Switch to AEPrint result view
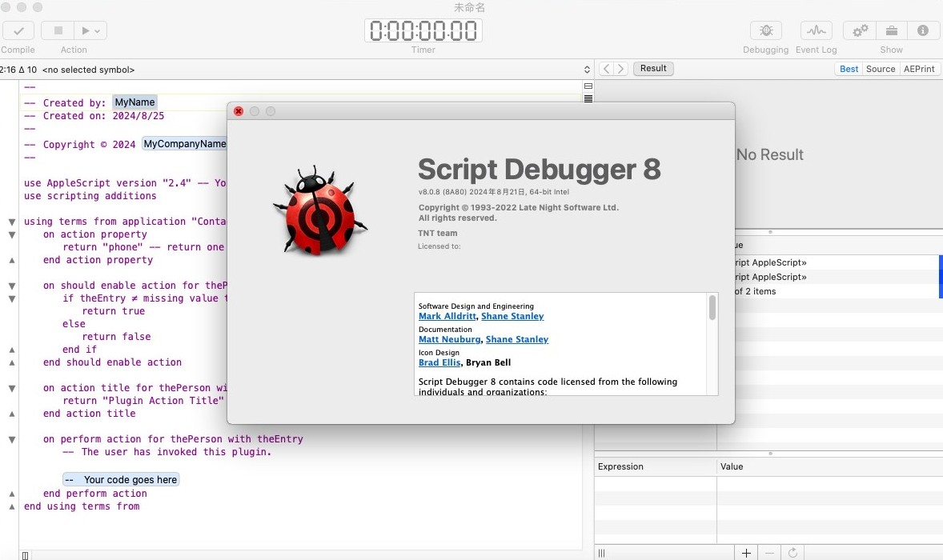The image size is (943, 560). [x=919, y=69]
